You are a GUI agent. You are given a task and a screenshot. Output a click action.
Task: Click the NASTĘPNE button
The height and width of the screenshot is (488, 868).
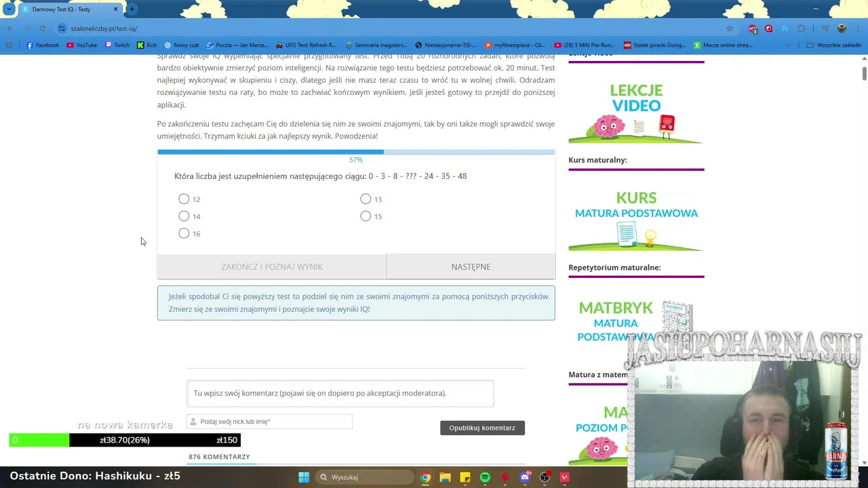tap(471, 266)
